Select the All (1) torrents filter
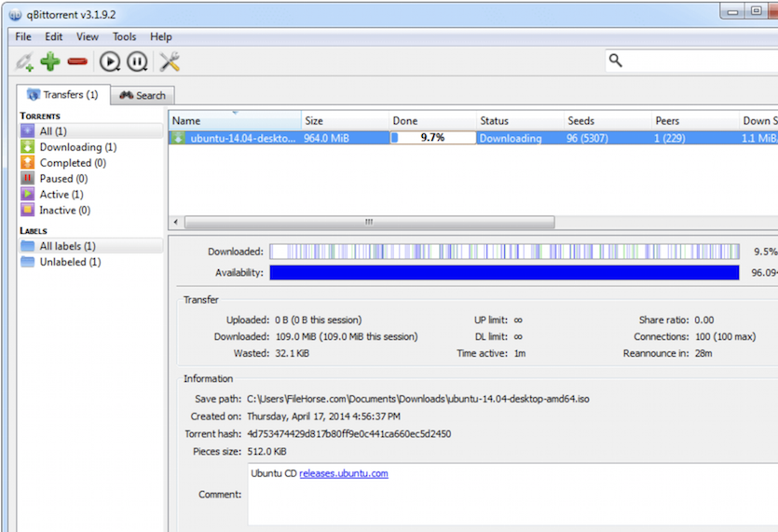Screen dimensions: 778x532 tap(90, 131)
